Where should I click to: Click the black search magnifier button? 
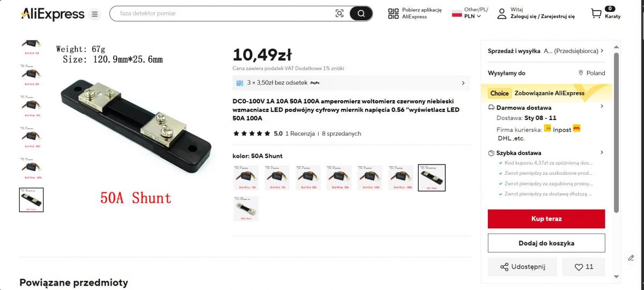click(x=361, y=13)
